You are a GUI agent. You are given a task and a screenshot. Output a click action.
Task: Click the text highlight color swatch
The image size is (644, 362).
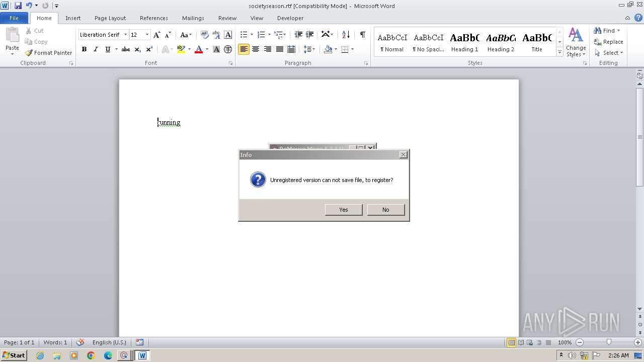pyautogui.click(x=181, y=49)
